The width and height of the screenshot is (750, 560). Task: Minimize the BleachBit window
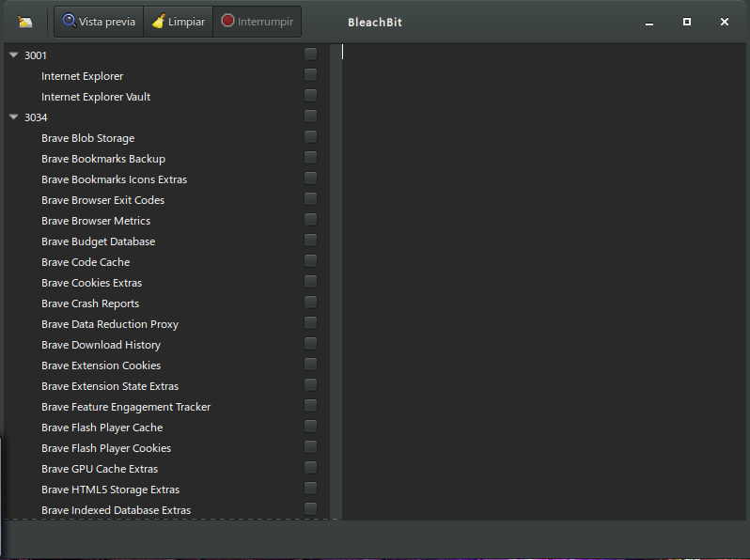click(x=649, y=22)
